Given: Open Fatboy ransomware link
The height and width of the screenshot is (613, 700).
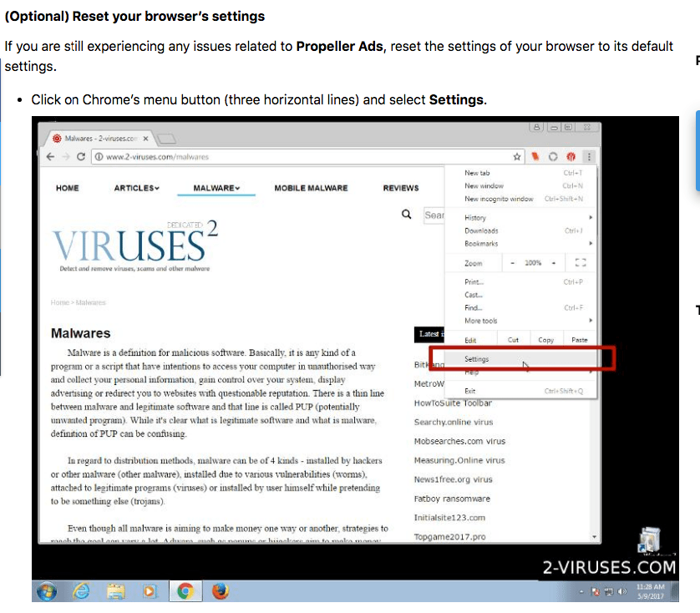Looking at the screenshot, I should tap(452, 499).
